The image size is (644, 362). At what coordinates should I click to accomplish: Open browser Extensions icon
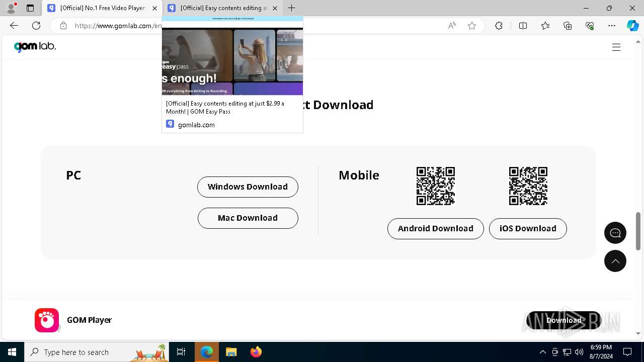499,26
